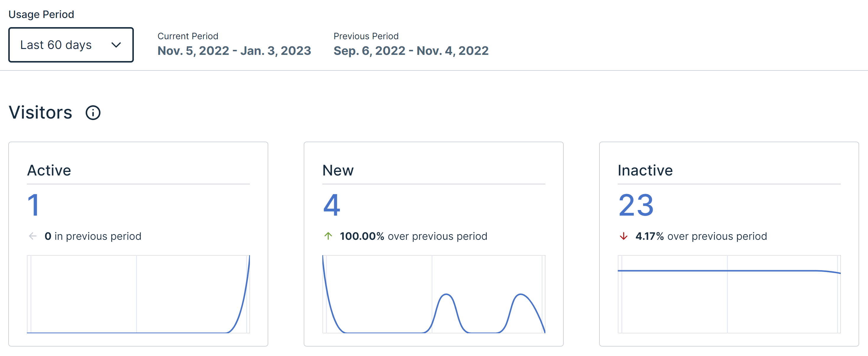Click the Inactive card title
This screenshot has width=868, height=356.
pyautogui.click(x=645, y=170)
